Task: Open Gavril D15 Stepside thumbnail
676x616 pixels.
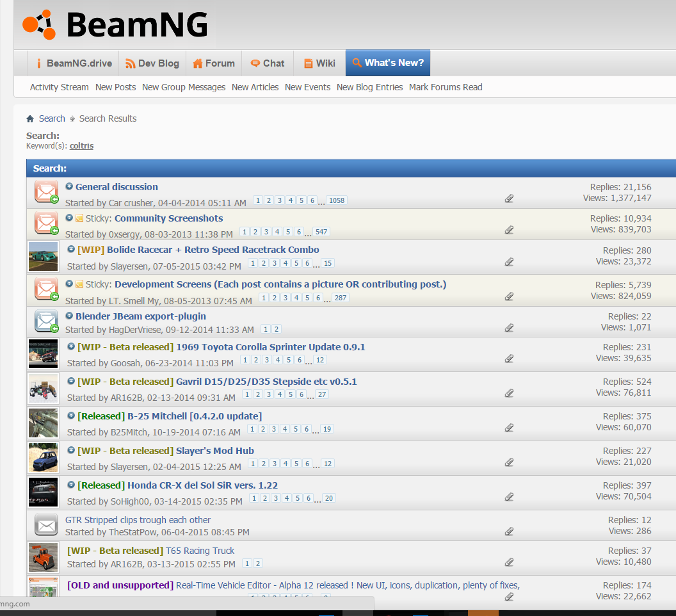Action: click(43, 389)
